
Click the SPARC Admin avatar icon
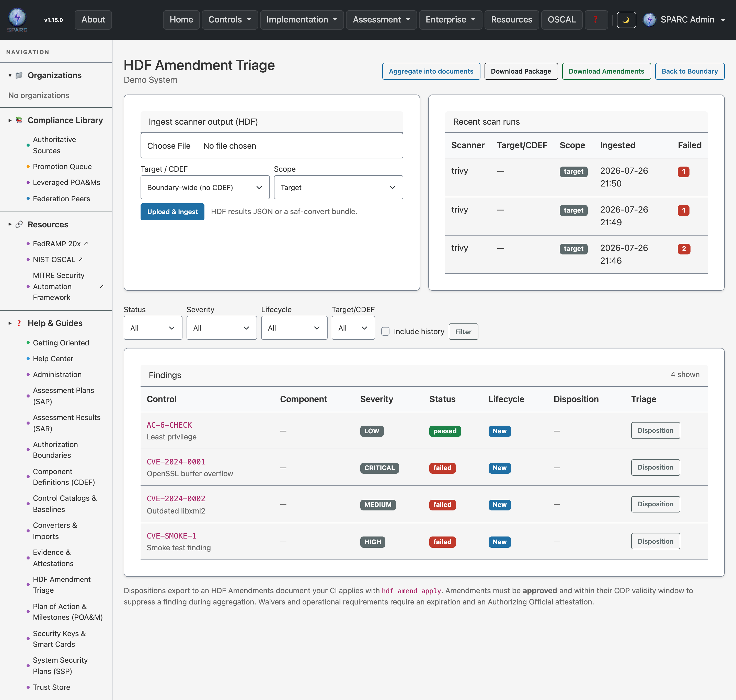pyautogui.click(x=649, y=20)
